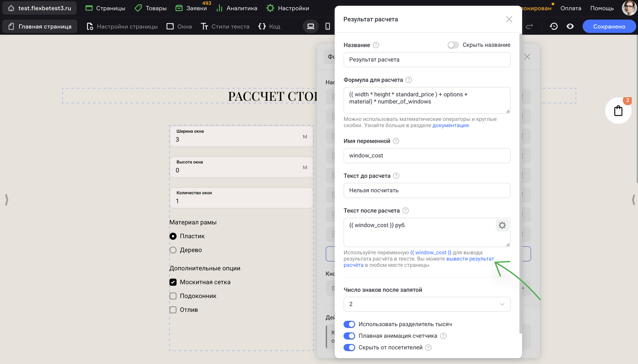Click the gear icon in Текст после расчета
Viewport: 638px width, 364px height.
pyautogui.click(x=502, y=225)
